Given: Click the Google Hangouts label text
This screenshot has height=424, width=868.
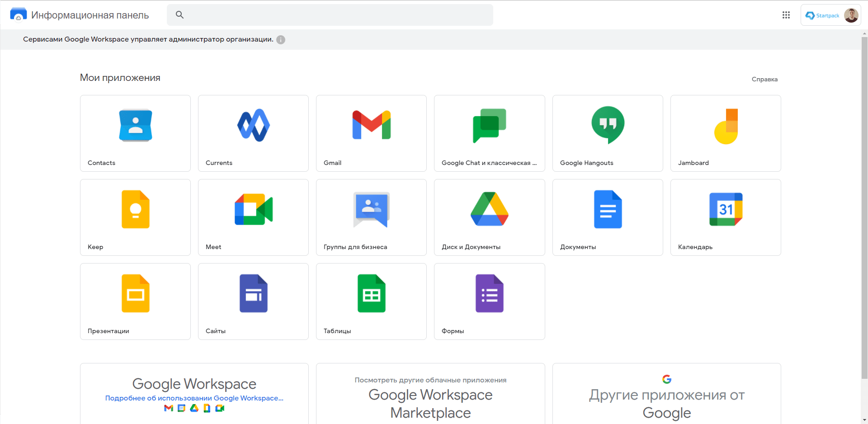Looking at the screenshot, I should point(587,163).
